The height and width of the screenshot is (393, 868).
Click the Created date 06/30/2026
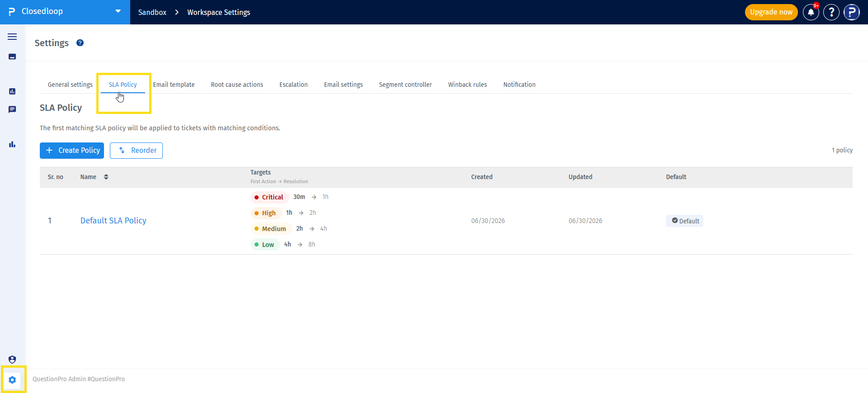(x=488, y=221)
